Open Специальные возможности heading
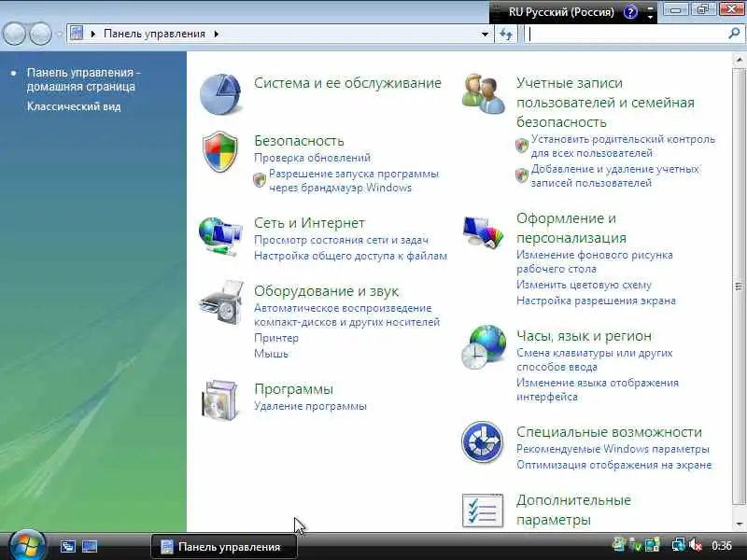Image resolution: width=747 pixels, height=560 pixels. (x=609, y=432)
